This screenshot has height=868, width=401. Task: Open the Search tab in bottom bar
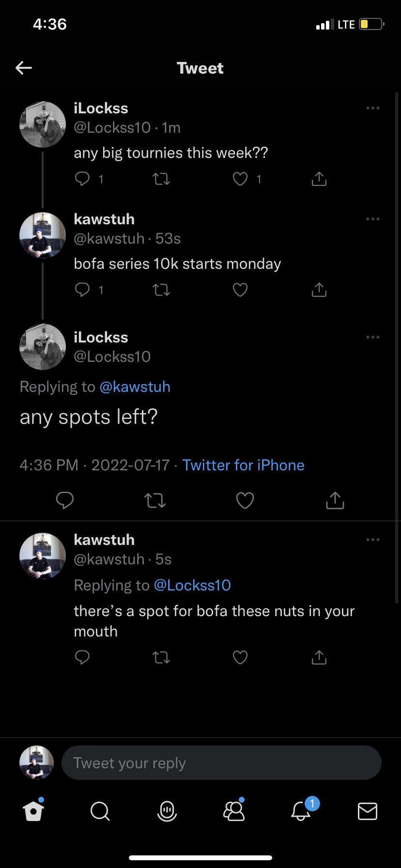[x=100, y=811]
